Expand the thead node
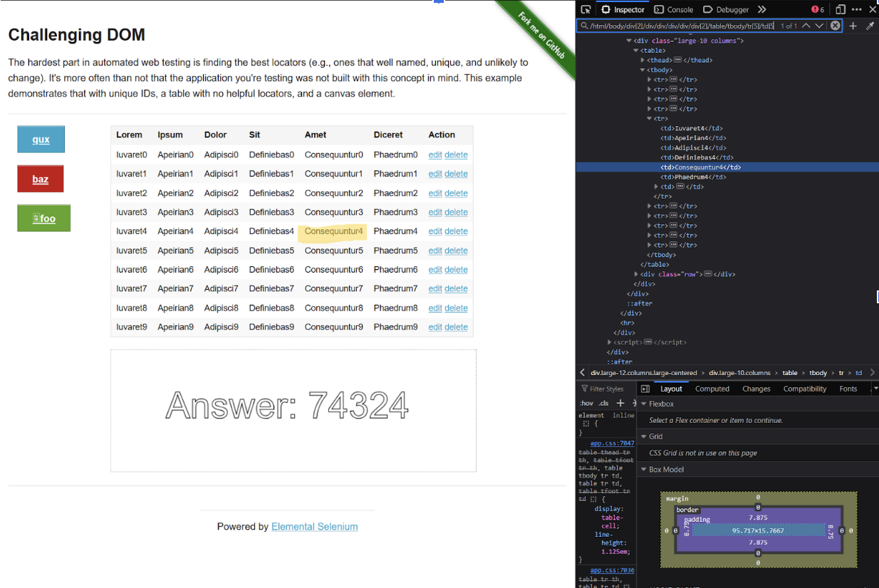Screen dimensions: 879x588 click(x=643, y=60)
